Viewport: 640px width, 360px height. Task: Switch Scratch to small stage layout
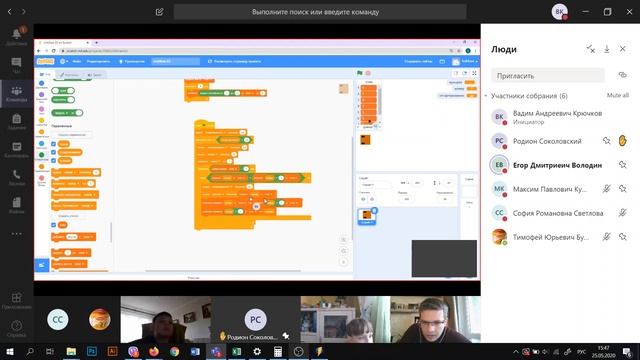click(x=456, y=73)
